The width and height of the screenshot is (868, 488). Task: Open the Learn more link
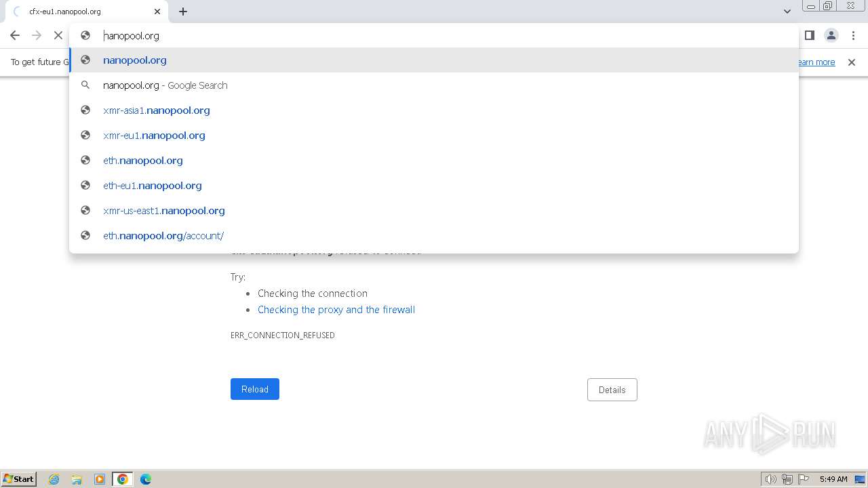pyautogui.click(x=816, y=62)
